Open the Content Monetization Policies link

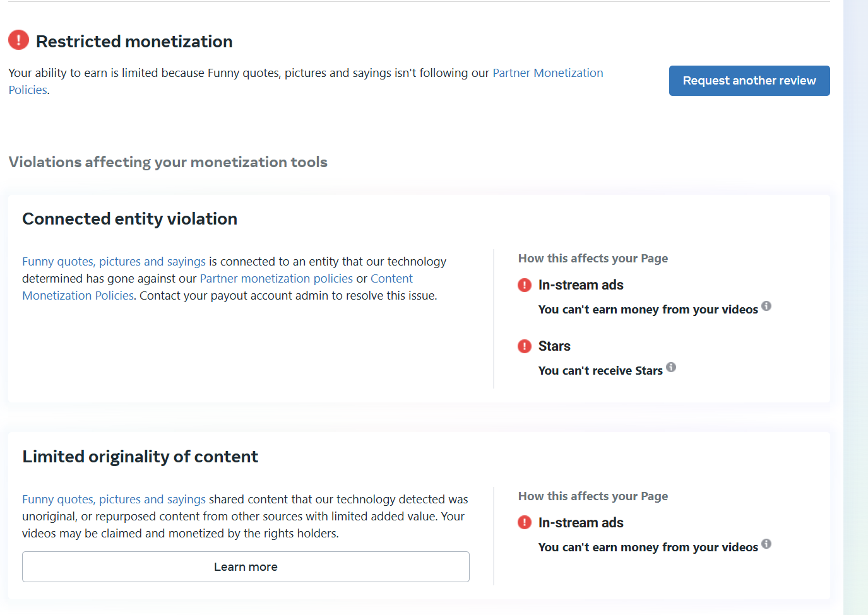(x=78, y=296)
